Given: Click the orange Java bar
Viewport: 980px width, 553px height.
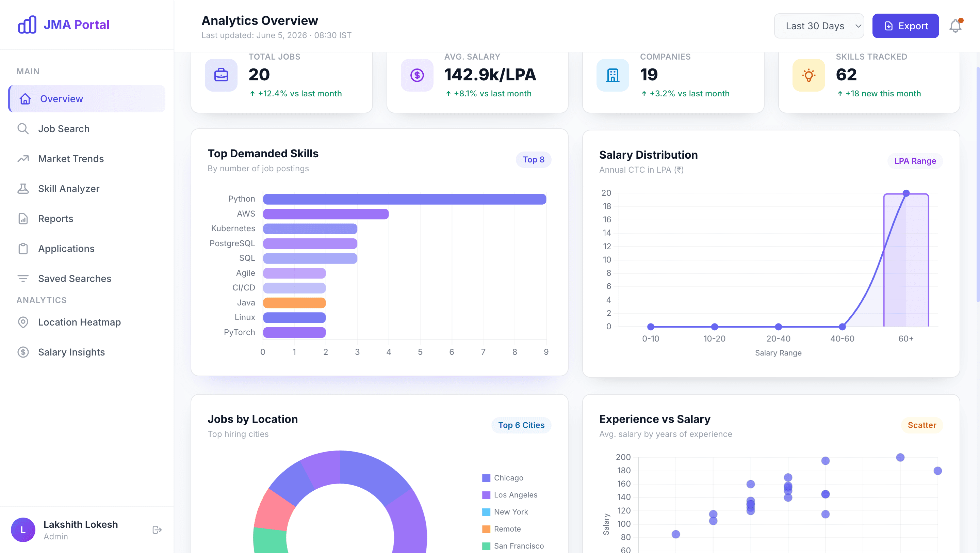Looking at the screenshot, I should [294, 303].
